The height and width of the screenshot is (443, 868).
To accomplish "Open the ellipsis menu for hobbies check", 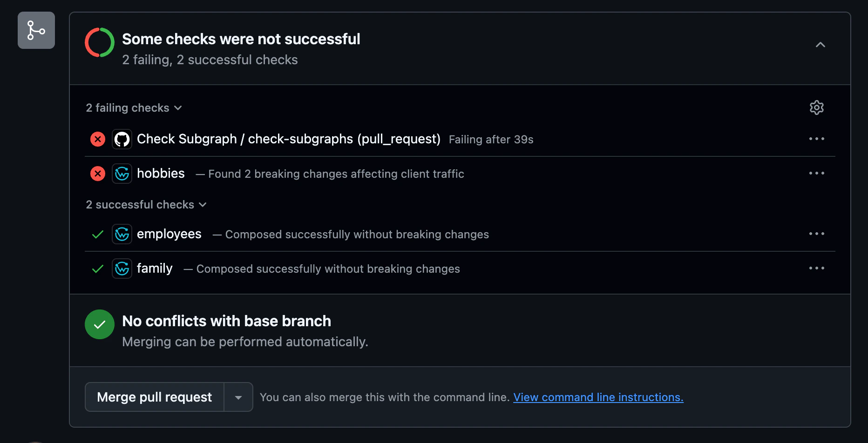I will click(817, 173).
